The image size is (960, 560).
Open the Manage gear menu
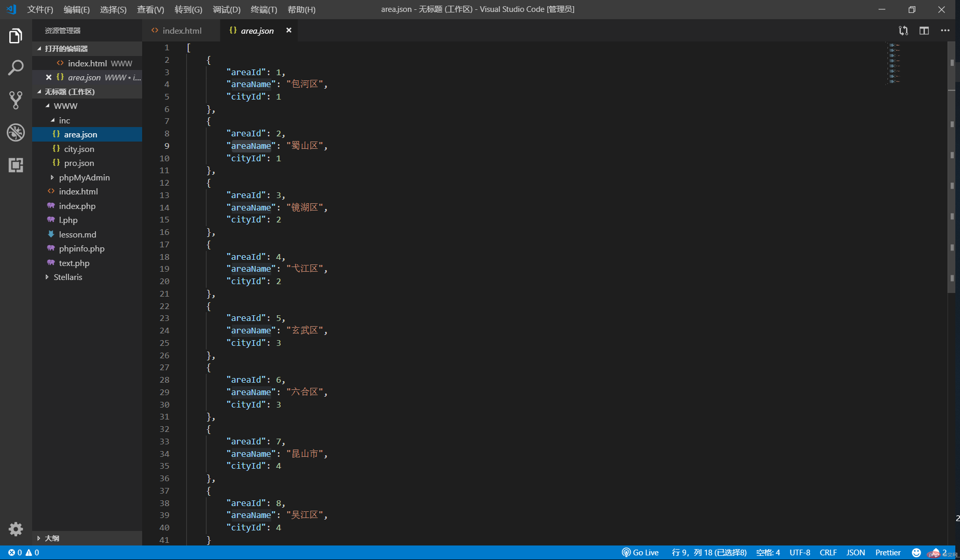[16, 529]
